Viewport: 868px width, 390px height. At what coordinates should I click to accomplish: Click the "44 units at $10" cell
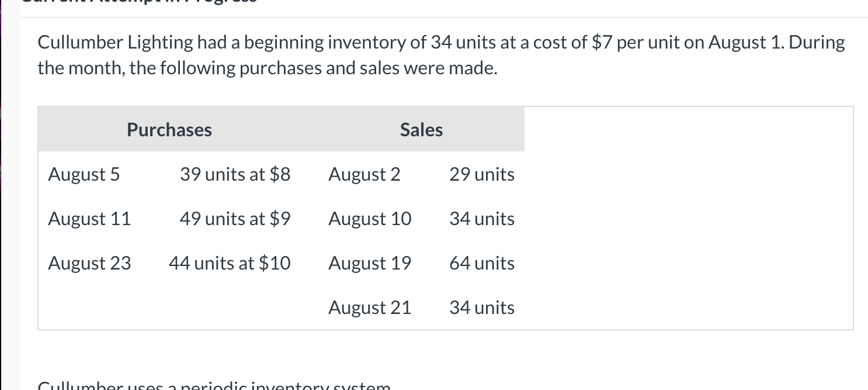(x=230, y=263)
